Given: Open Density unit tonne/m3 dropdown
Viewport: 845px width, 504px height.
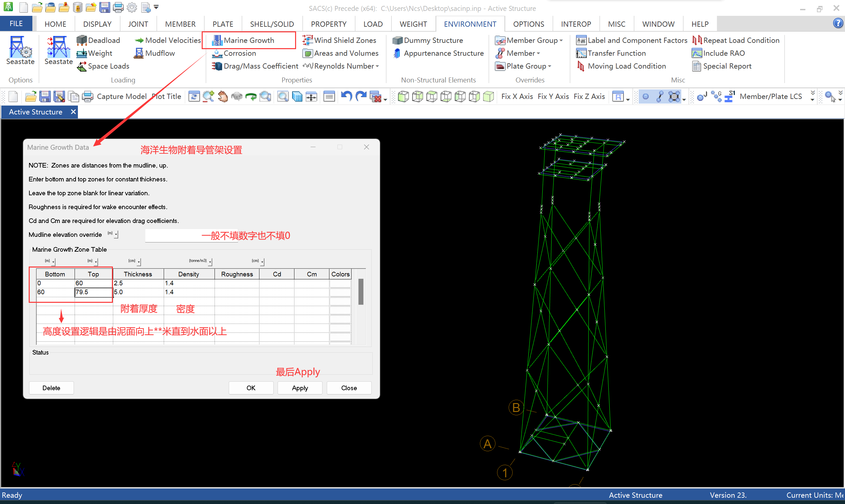Looking at the screenshot, I should click(210, 262).
